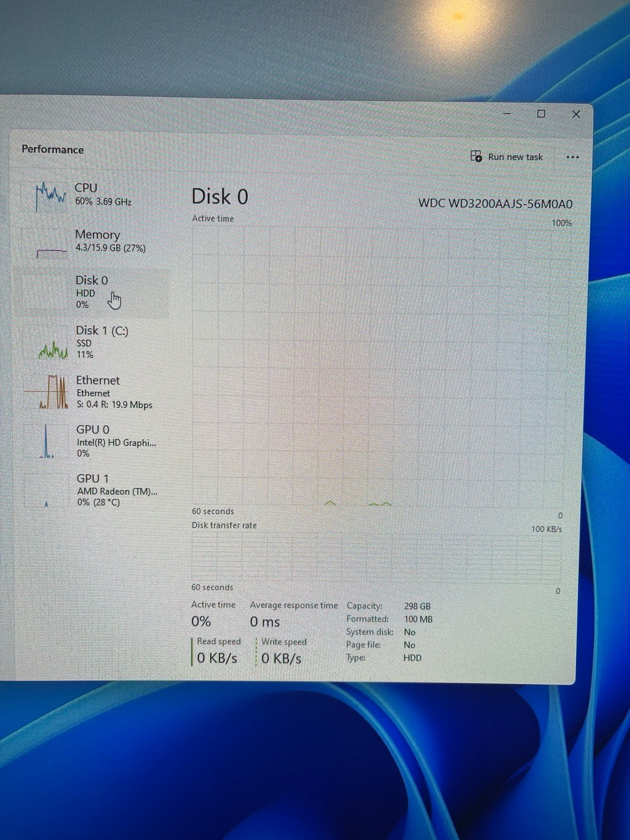Screen dimensions: 630x840
Task: Click the Disk transfer rate graph
Action: click(376, 557)
